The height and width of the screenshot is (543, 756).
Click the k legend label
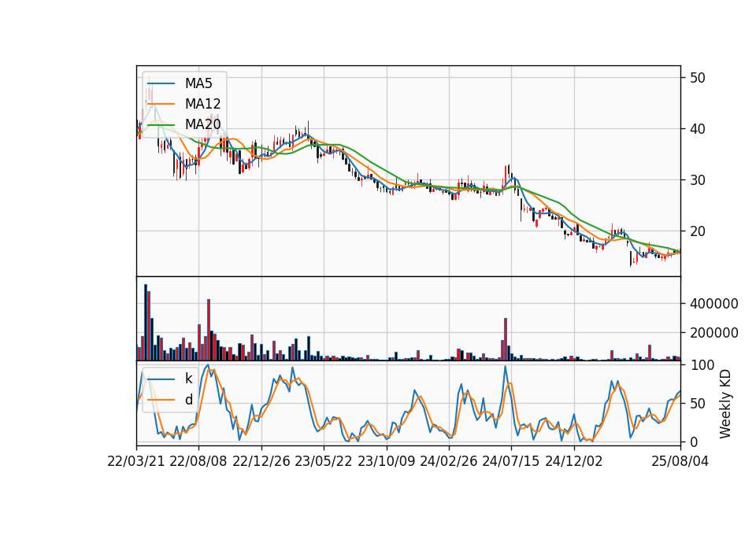click(188, 379)
